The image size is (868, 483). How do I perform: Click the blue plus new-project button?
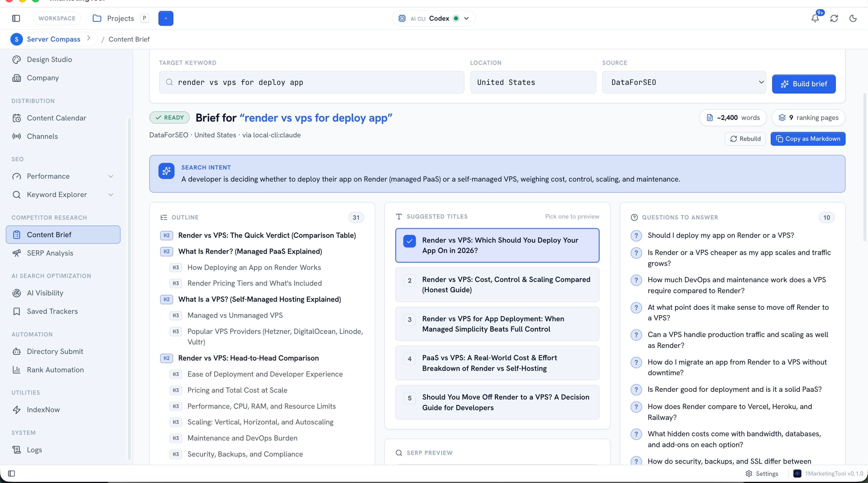click(166, 18)
